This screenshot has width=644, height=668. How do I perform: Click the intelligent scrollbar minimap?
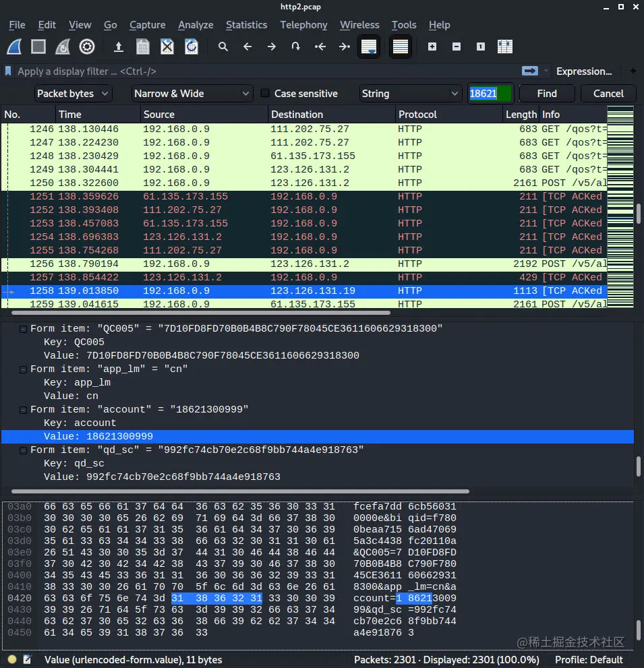(620, 207)
